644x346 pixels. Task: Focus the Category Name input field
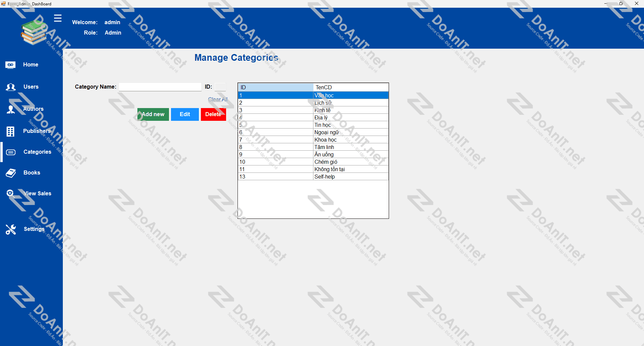tap(160, 87)
